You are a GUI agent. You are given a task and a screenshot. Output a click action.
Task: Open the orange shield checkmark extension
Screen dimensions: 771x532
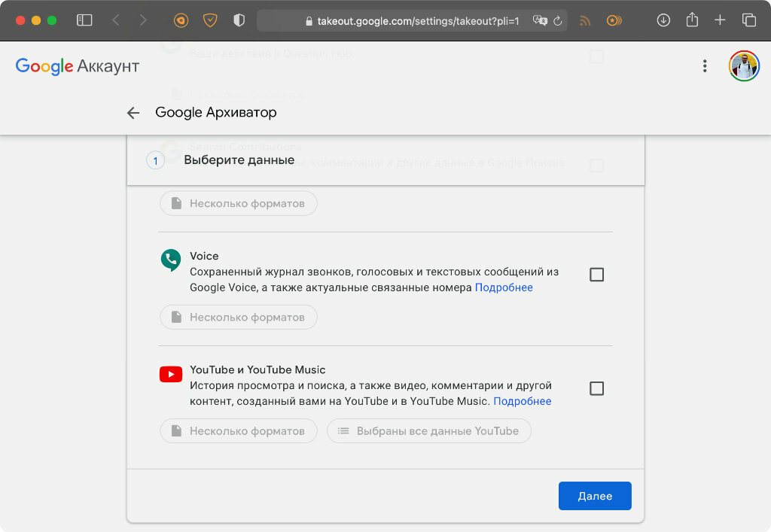pyautogui.click(x=210, y=20)
